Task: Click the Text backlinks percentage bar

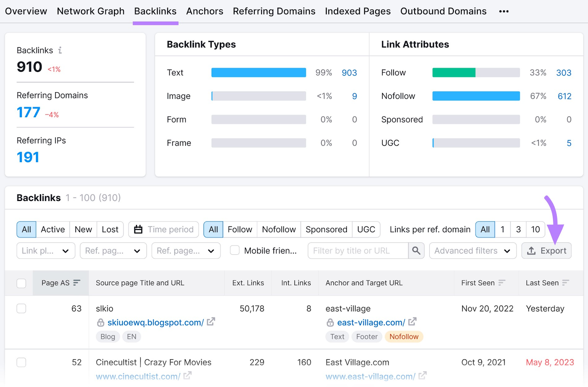Action: pos(258,72)
